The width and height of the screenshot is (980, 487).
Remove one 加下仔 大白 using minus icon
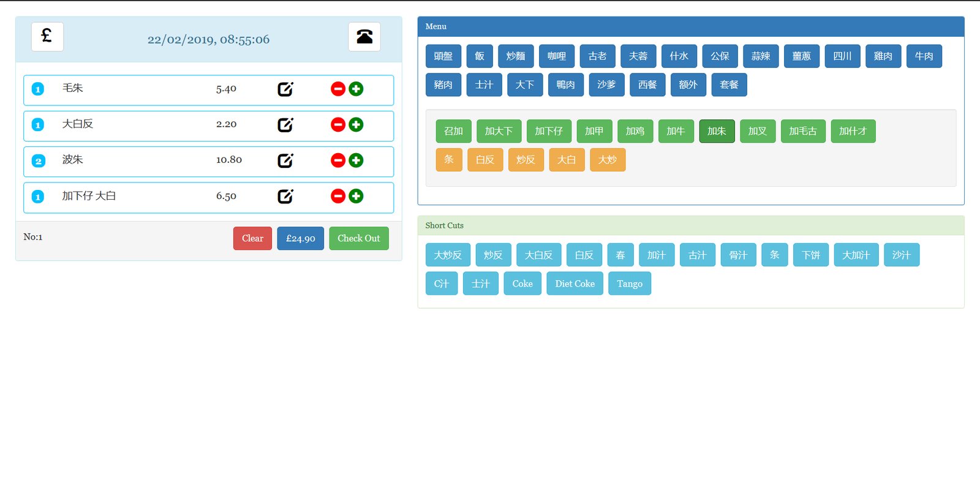pyautogui.click(x=338, y=196)
